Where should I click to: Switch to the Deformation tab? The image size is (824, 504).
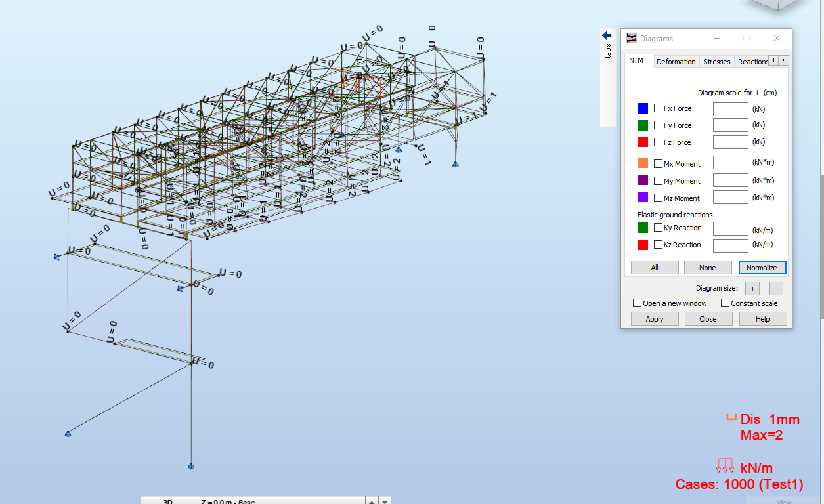[x=676, y=61]
